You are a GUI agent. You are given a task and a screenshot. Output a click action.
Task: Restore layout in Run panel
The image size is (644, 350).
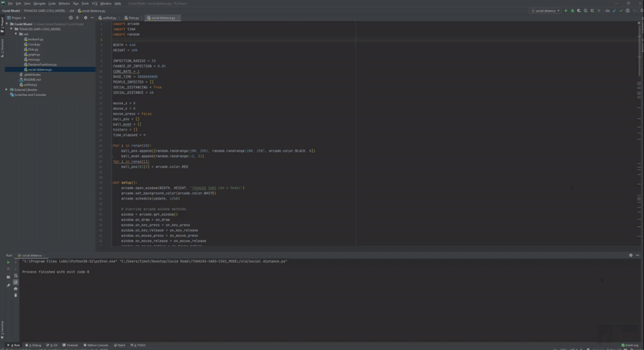click(x=8, y=277)
